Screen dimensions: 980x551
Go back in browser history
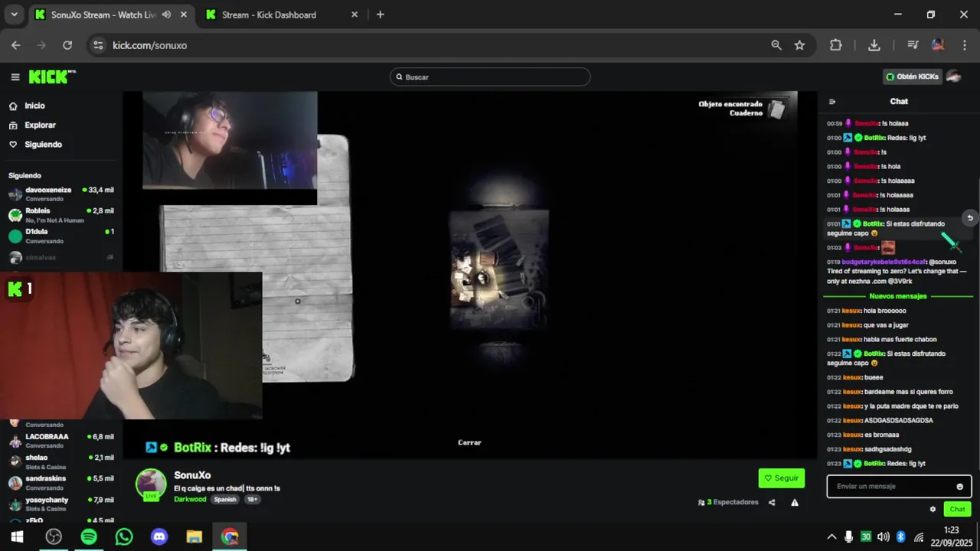click(x=16, y=45)
